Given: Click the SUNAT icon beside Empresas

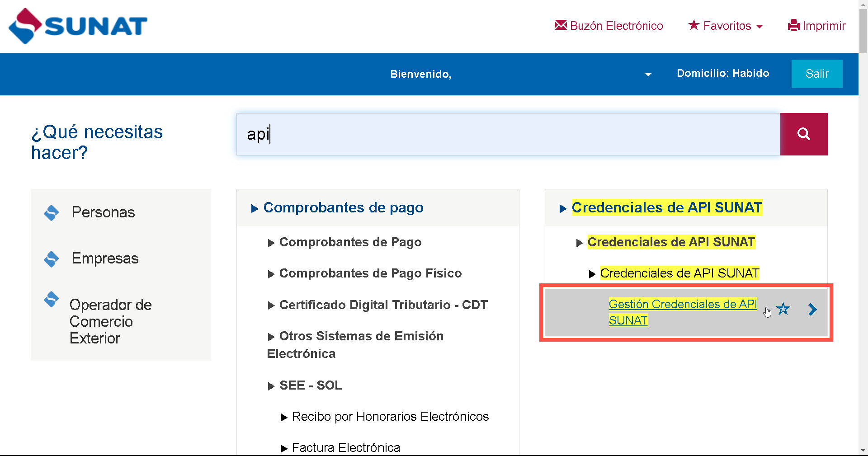Looking at the screenshot, I should [x=52, y=259].
